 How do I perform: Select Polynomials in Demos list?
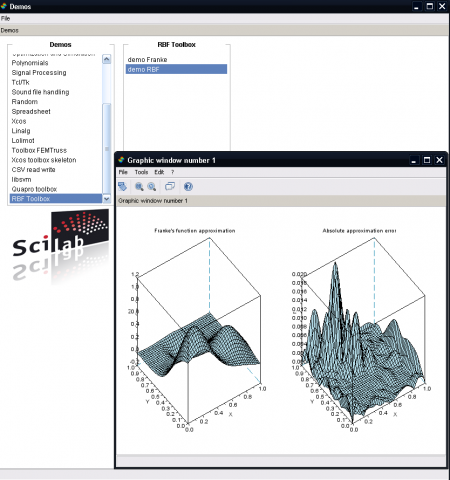coord(56,63)
